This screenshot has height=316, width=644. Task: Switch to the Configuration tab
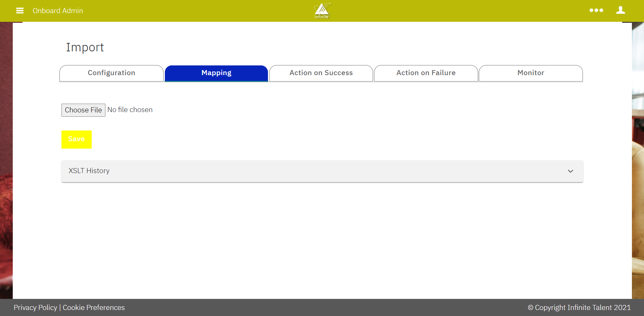111,73
